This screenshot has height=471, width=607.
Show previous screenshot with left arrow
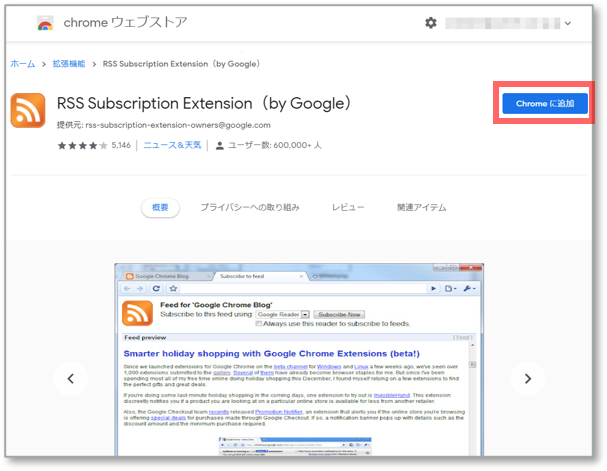coord(70,379)
